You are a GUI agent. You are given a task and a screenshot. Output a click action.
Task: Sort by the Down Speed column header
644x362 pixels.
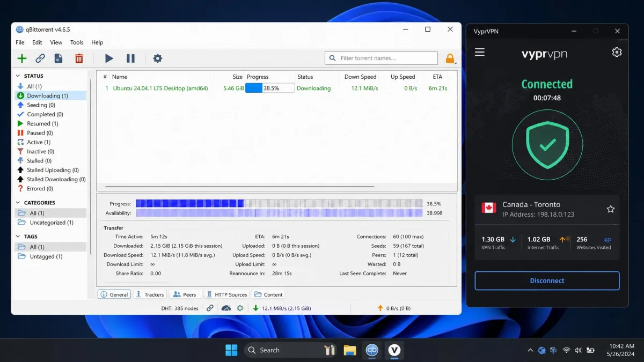click(x=360, y=77)
